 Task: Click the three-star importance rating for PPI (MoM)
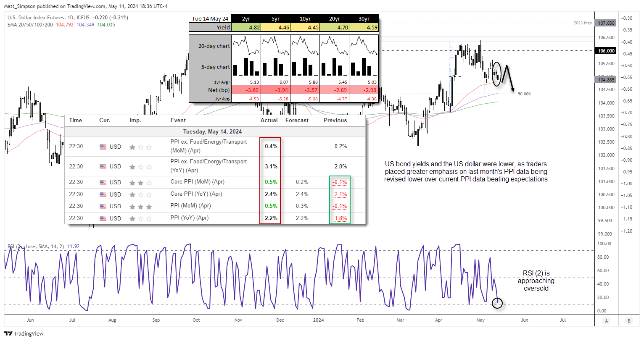click(140, 206)
